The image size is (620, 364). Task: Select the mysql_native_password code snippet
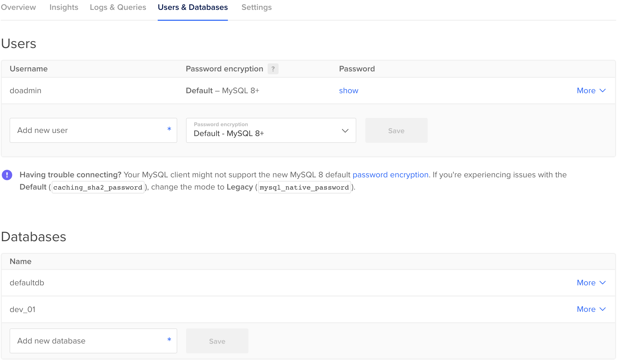coord(304,187)
